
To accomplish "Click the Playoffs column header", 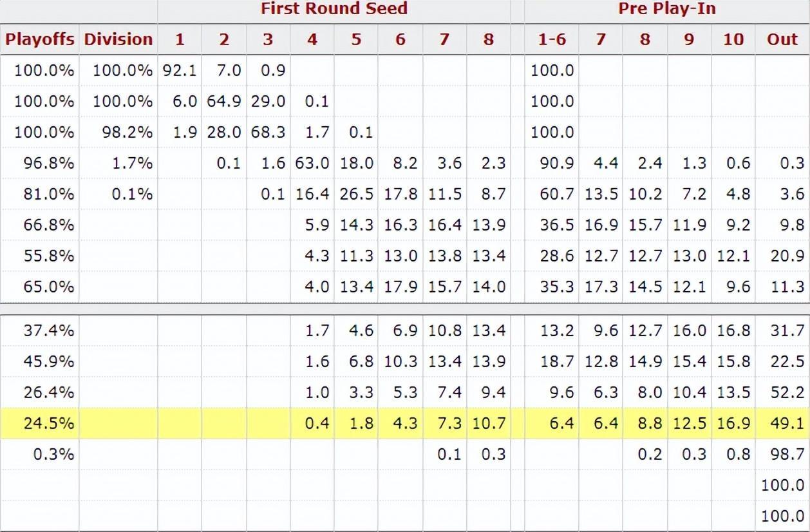I will click(40, 39).
